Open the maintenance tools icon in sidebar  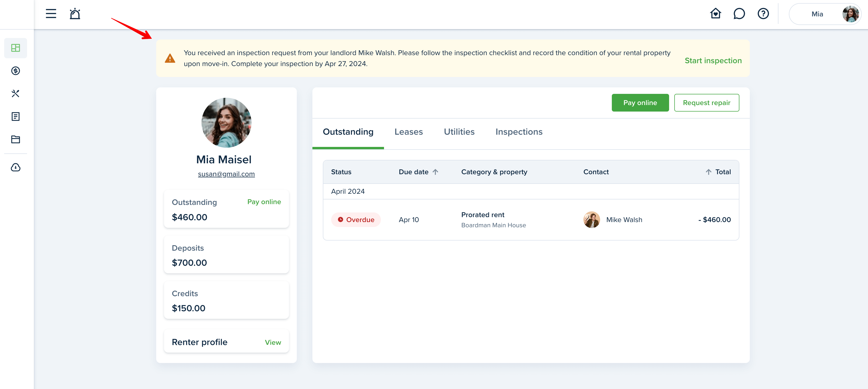click(16, 94)
